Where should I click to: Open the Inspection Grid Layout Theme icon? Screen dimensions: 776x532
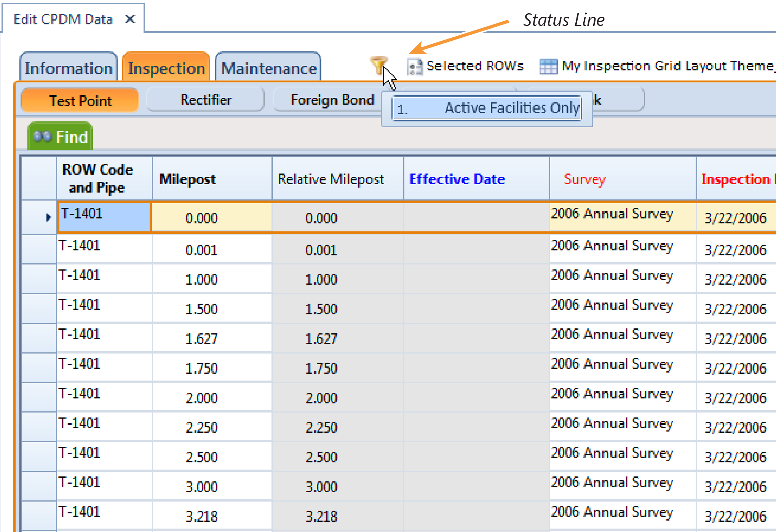point(548,67)
